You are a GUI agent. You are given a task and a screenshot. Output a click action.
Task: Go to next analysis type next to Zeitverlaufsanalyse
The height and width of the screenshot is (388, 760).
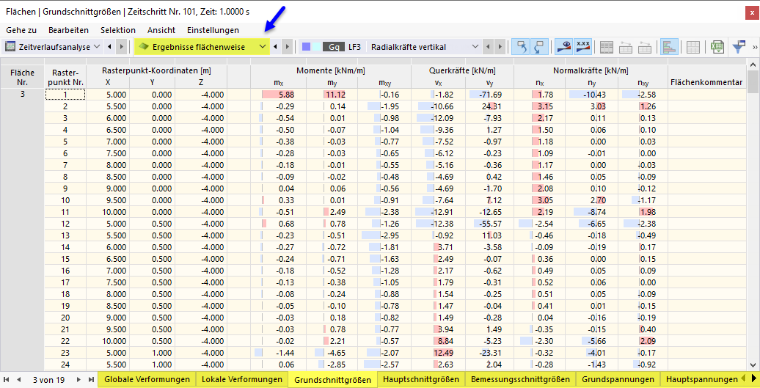(x=121, y=47)
